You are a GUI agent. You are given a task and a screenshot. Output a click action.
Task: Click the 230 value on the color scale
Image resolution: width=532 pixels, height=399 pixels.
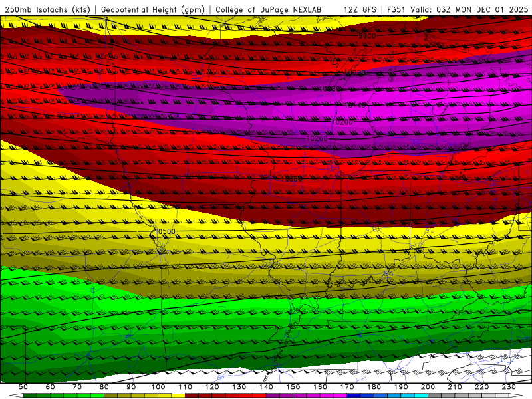tap(509, 387)
